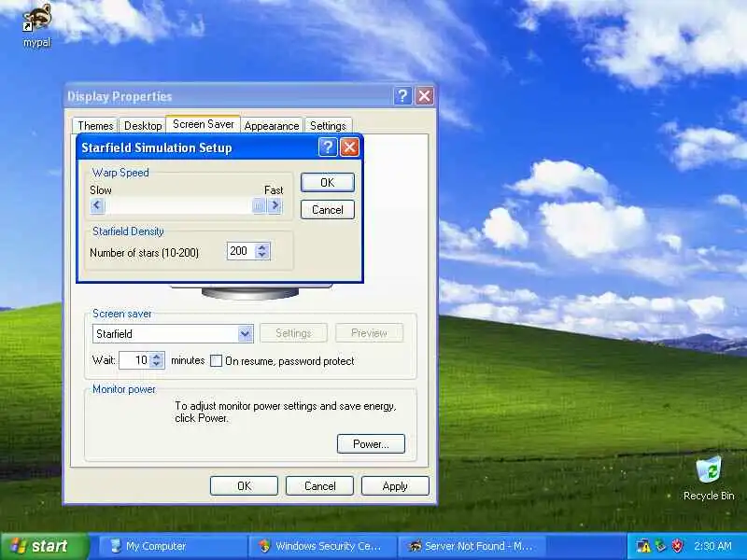Click OK in Display Properties
Screen dimensions: 747x560
[x=244, y=485]
